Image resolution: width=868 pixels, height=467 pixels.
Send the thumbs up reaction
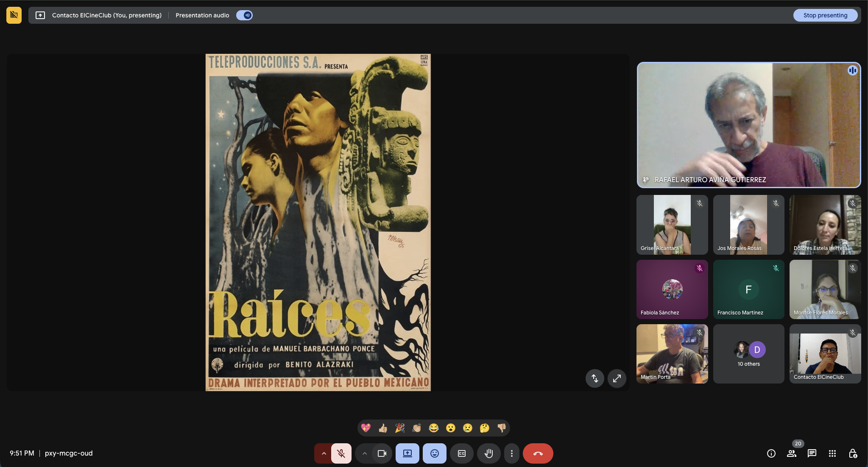383,428
